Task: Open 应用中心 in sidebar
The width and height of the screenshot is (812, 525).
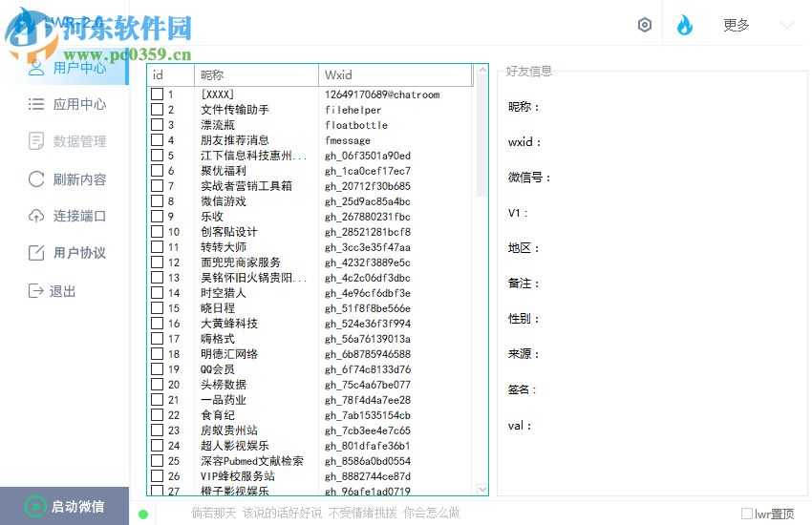Action: click(x=67, y=104)
